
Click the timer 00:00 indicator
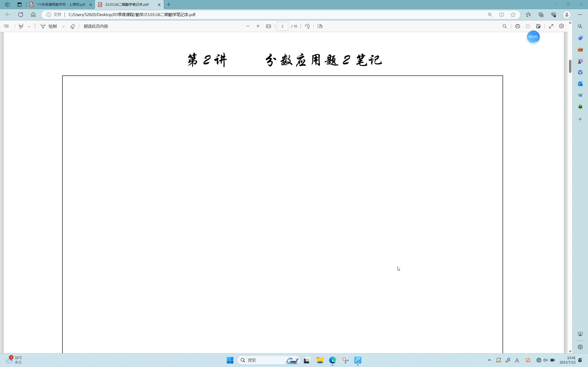coord(533,37)
